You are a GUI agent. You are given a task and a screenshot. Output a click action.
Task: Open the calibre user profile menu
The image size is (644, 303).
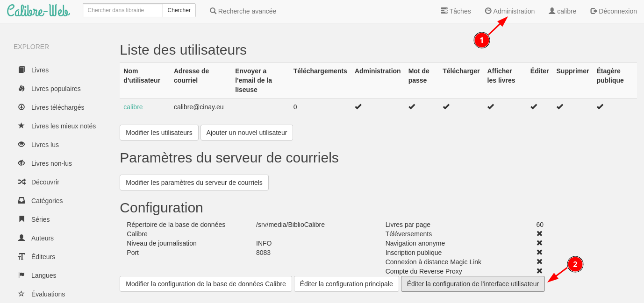click(x=562, y=11)
